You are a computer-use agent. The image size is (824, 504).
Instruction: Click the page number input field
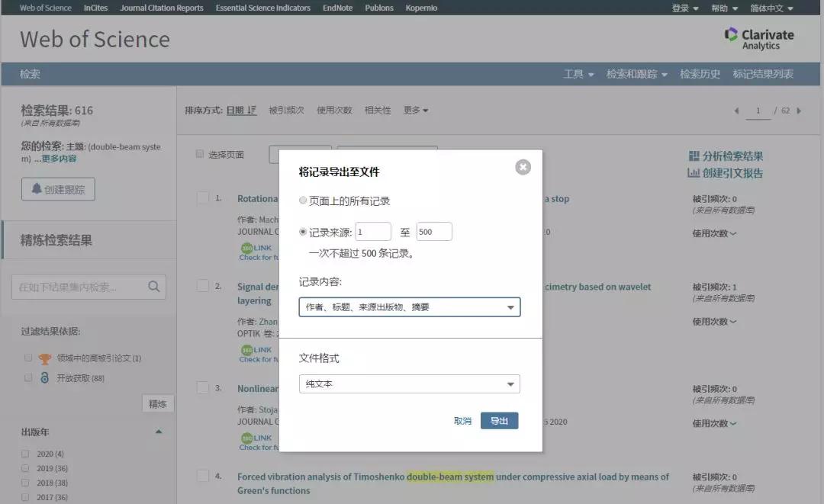coord(758,111)
